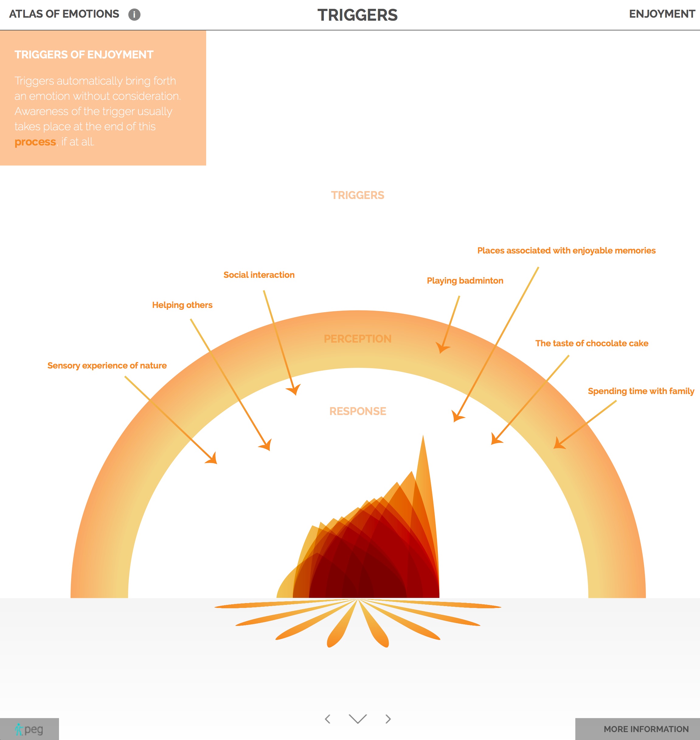Select the PERCEPTION band label
The width and height of the screenshot is (700, 740).
tap(358, 339)
